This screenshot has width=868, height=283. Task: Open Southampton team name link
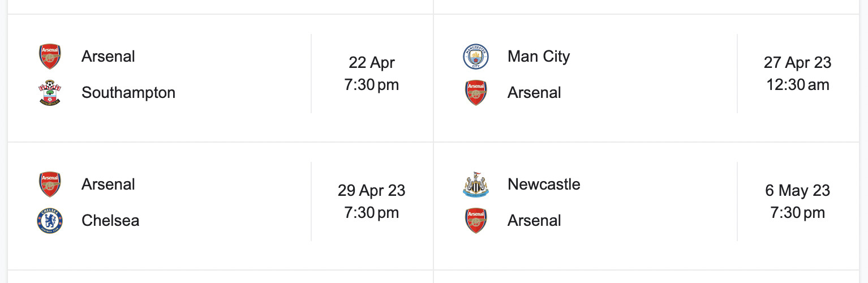tap(128, 93)
